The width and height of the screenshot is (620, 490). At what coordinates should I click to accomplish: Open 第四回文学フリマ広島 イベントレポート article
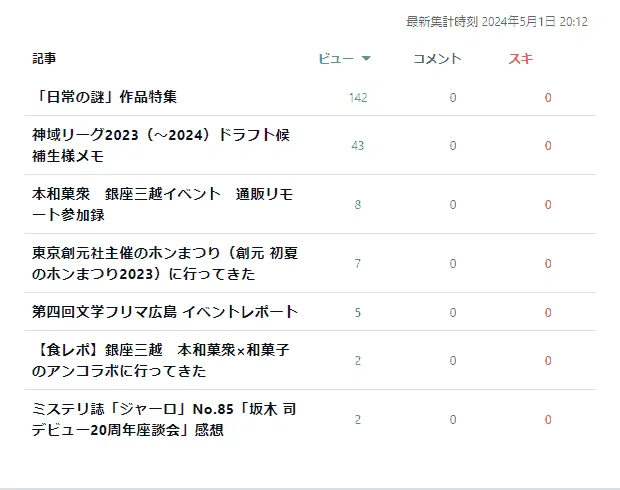tap(165, 312)
